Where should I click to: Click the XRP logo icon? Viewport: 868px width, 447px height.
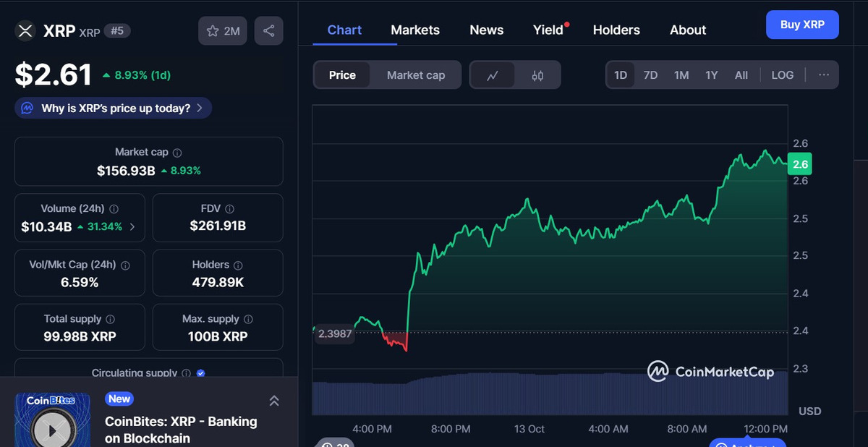(26, 31)
